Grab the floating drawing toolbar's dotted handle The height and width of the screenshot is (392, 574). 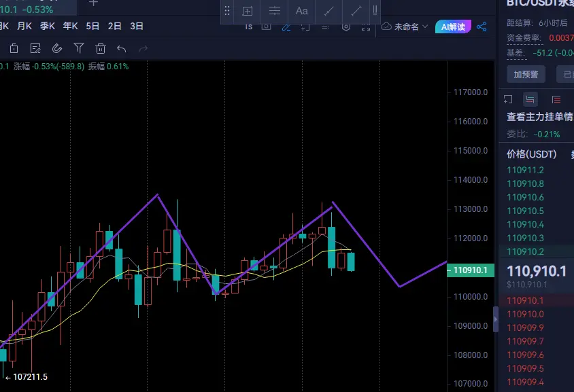227,11
